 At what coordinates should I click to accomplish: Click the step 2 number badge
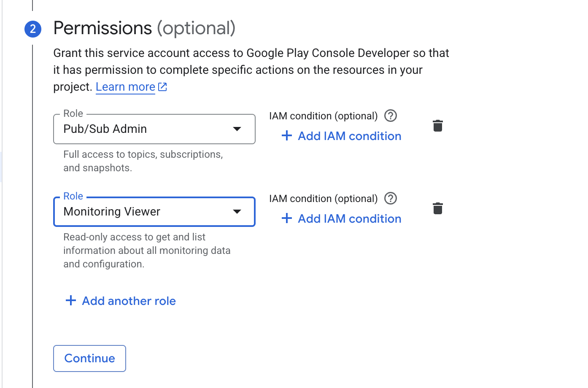click(33, 29)
